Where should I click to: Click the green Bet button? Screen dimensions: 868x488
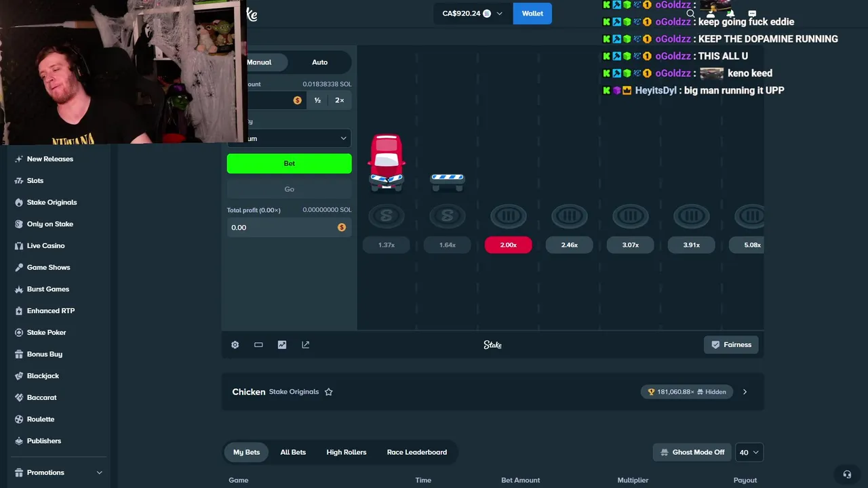[x=290, y=163]
